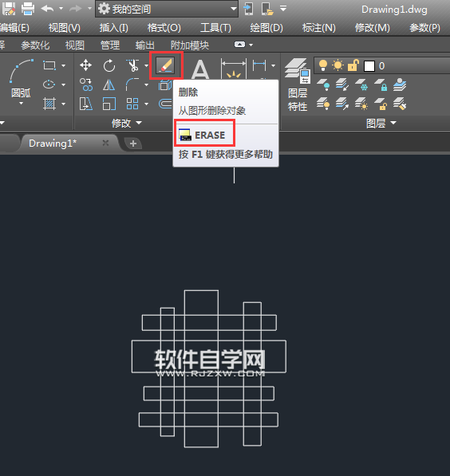Open the 视图(V) menu
The width and height of the screenshot is (450, 476).
coord(65,28)
